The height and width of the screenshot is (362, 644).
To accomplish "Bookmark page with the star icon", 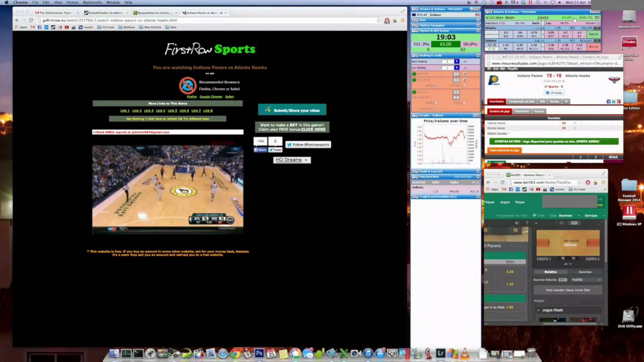I will [379, 20].
